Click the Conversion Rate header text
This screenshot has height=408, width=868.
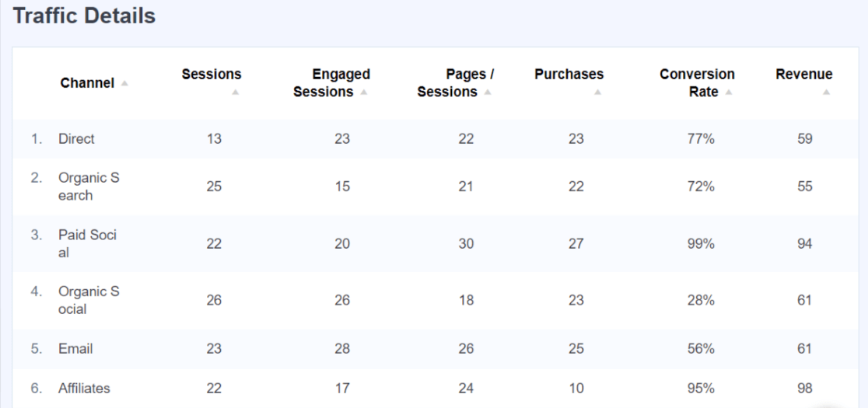tap(697, 82)
